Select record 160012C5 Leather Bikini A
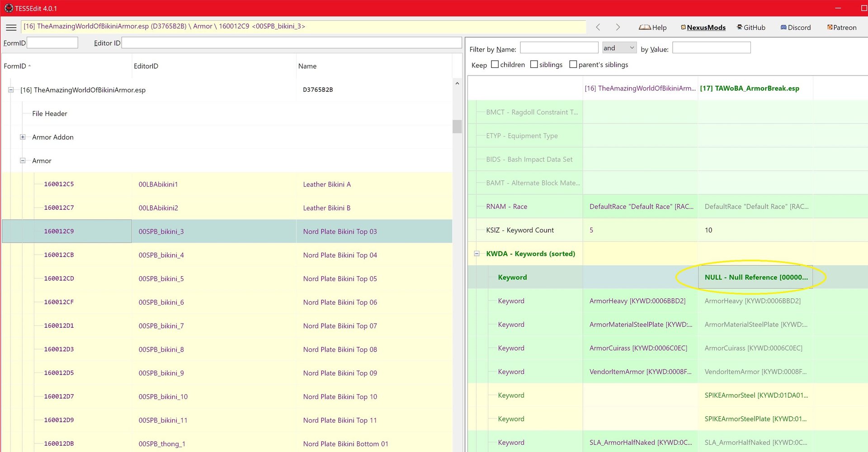 [227, 184]
